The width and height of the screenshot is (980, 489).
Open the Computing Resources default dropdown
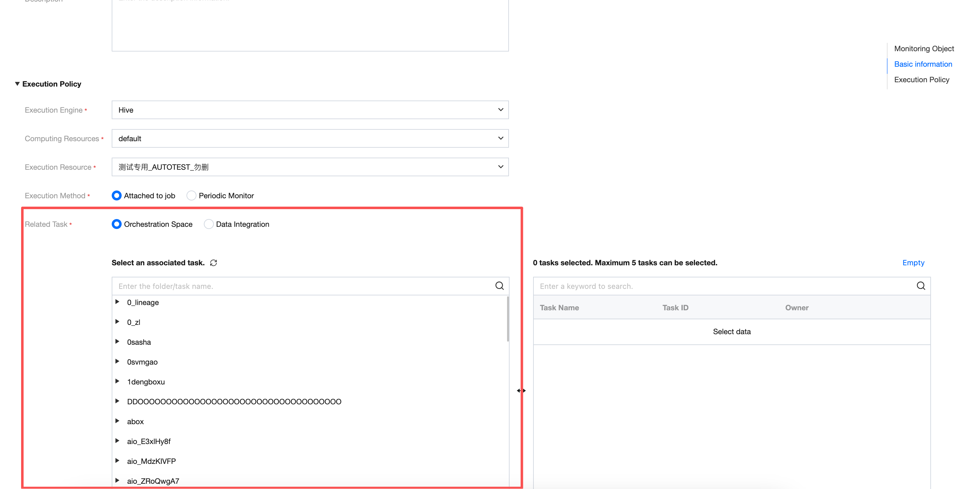click(310, 138)
